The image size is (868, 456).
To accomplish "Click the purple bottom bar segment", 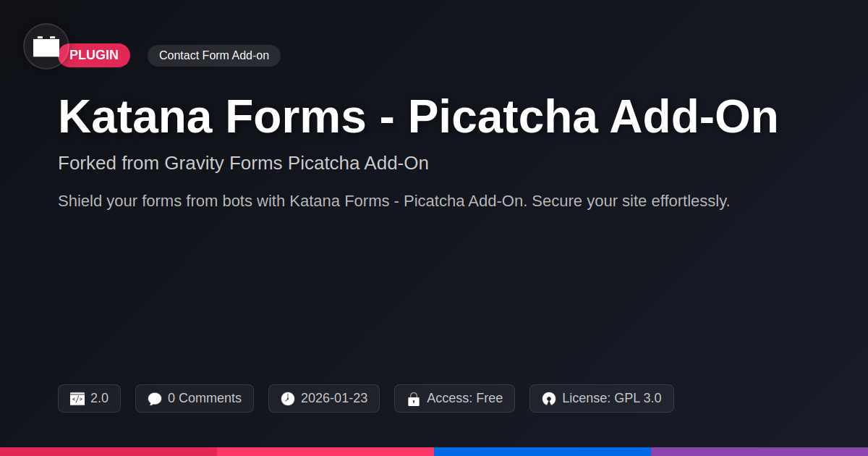I will point(759,452).
